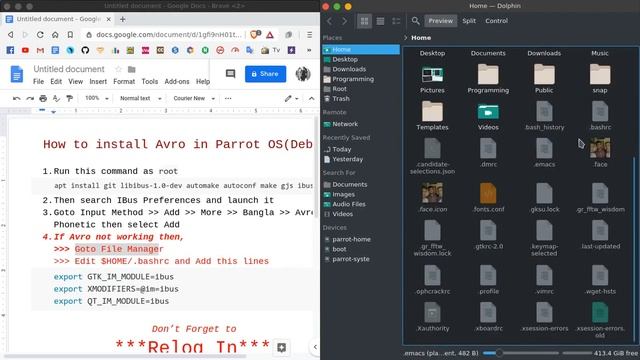
Task: Toggle the Preview button in Dolphin
Action: (440, 21)
